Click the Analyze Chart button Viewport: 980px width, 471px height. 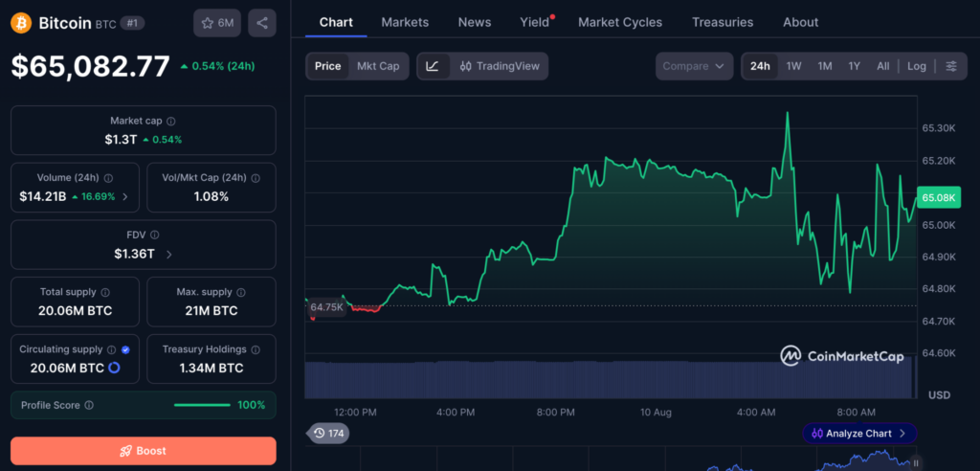click(859, 433)
